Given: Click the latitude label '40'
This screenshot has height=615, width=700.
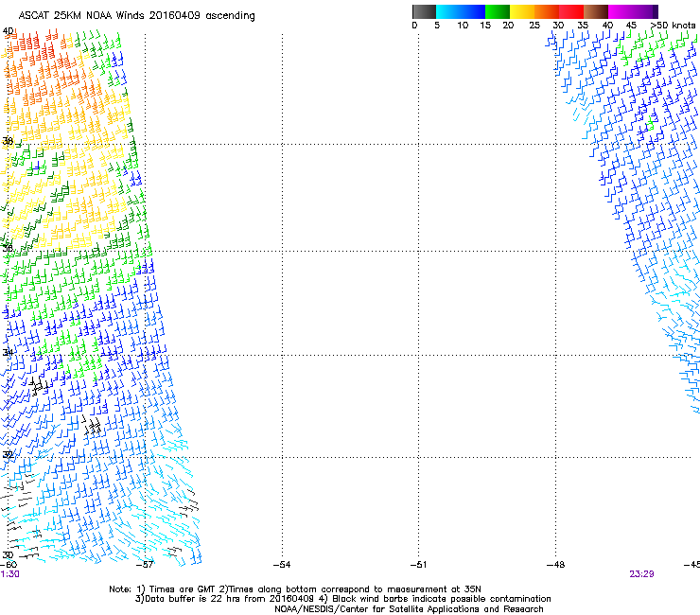Looking at the screenshot, I should pos(8,31).
